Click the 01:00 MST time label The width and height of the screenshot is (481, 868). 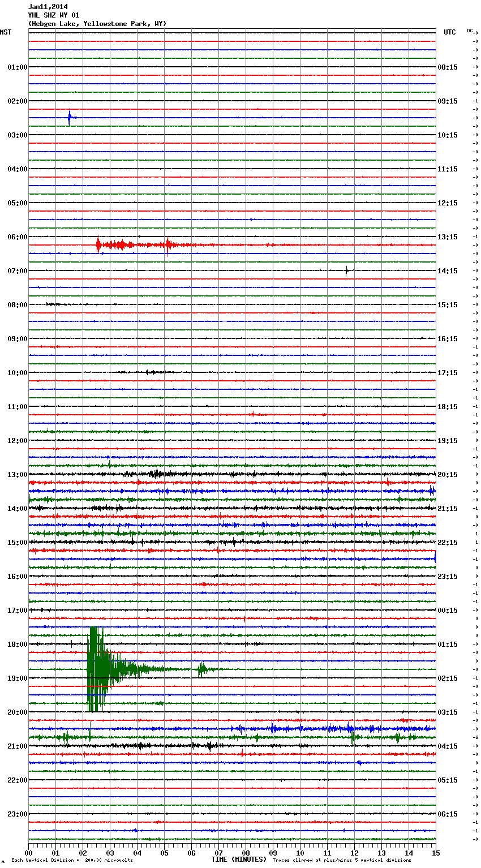click(18, 67)
